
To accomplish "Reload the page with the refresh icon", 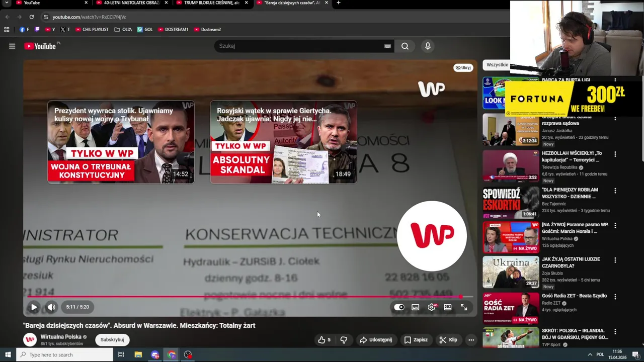I will tap(31, 17).
